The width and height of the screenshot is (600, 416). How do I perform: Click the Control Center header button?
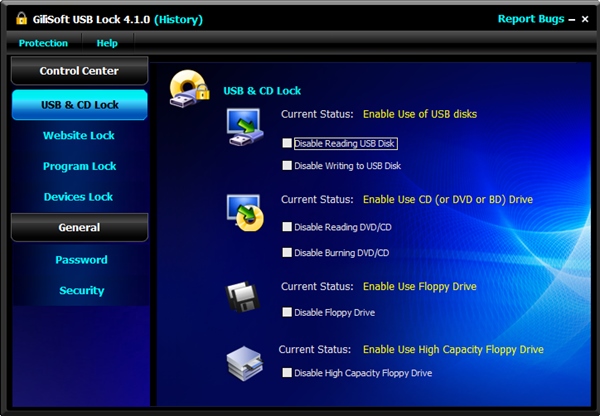click(x=79, y=71)
